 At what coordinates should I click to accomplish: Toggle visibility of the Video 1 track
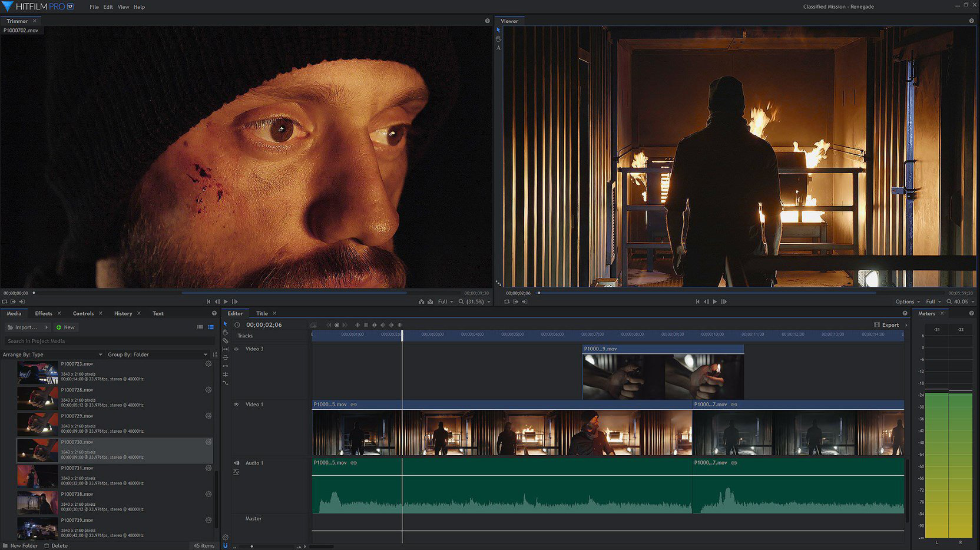pos(236,405)
